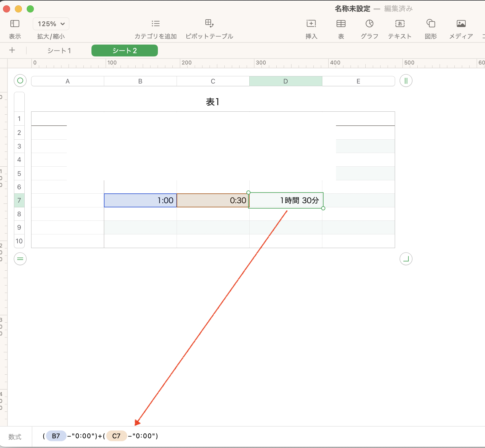This screenshot has width=485, height=448.
Task: Select row 6 header
Action: pyautogui.click(x=19, y=187)
